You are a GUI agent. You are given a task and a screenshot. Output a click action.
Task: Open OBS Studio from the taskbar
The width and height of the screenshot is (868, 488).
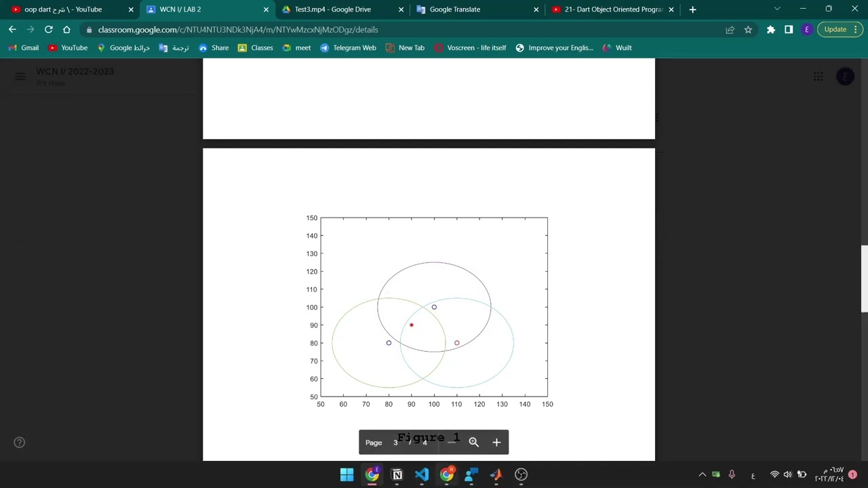[x=521, y=474]
